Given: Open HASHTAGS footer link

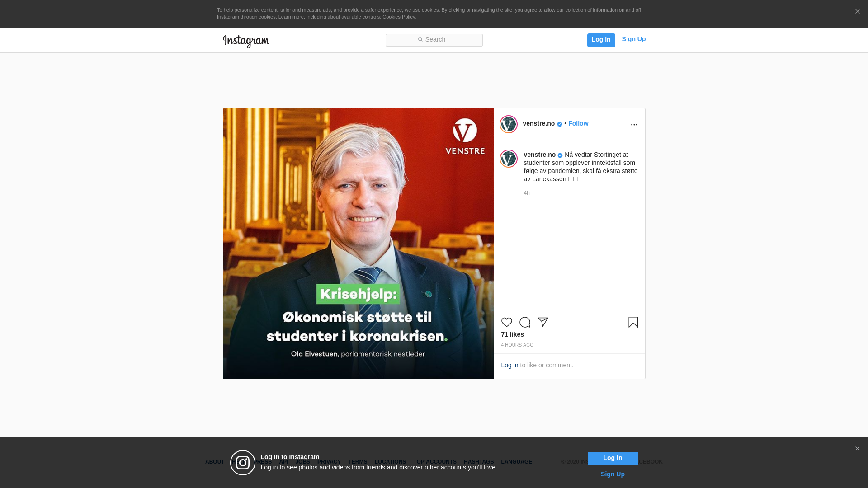Looking at the screenshot, I should coord(479,462).
